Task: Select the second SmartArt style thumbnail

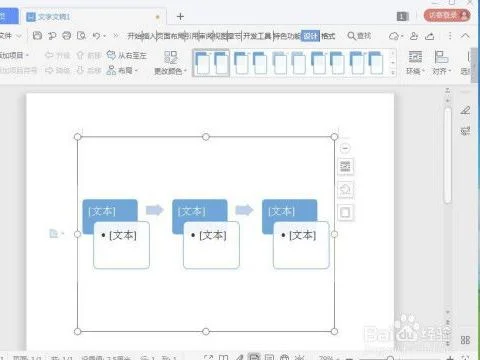Action: coord(250,63)
